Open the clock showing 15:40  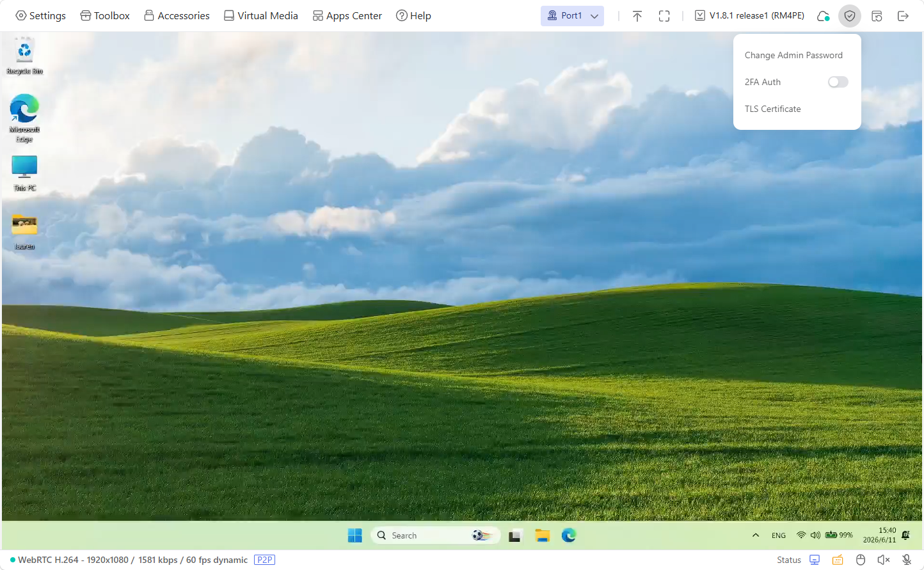(x=879, y=535)
